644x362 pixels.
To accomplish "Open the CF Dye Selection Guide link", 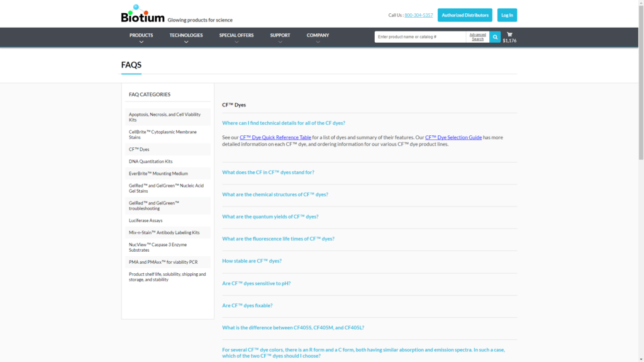I will point(453,137).
